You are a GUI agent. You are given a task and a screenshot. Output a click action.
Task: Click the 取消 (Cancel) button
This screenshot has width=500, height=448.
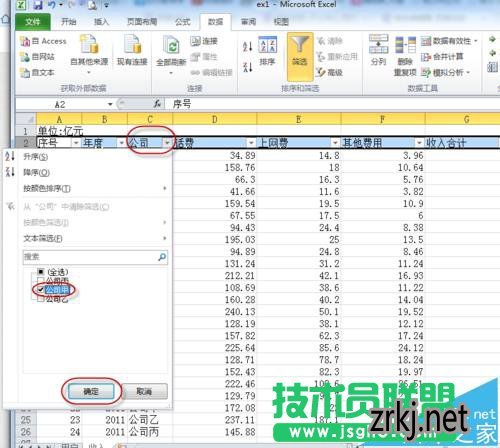[144, 391]
